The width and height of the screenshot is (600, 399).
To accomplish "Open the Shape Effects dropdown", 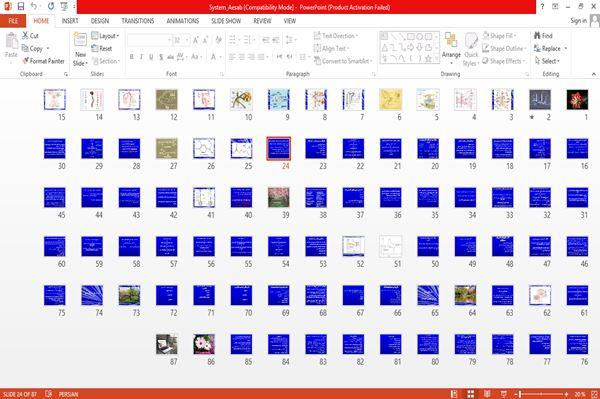I will (x=503, y=61).
